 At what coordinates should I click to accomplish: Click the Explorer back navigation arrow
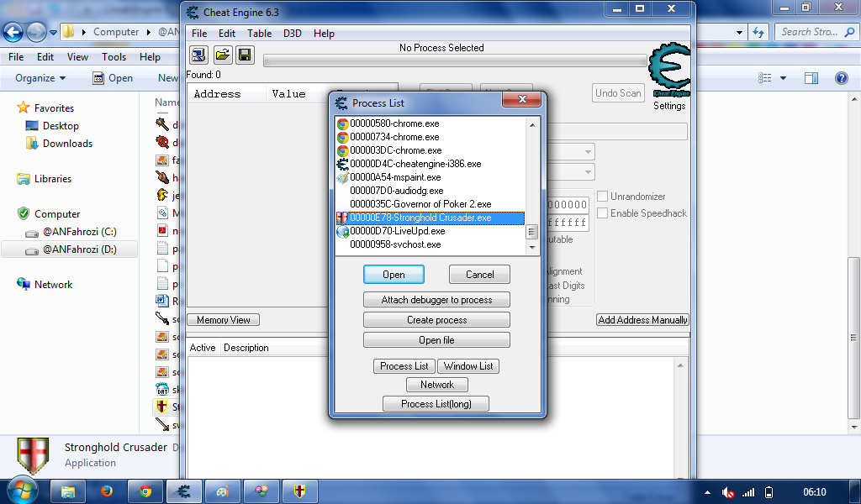pos(13,33)
